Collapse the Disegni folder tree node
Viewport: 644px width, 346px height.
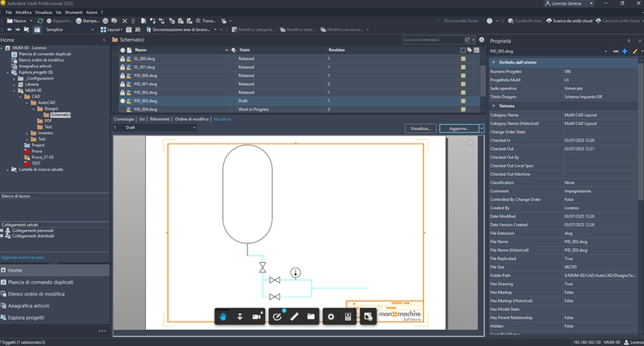[x=34, y=109]
